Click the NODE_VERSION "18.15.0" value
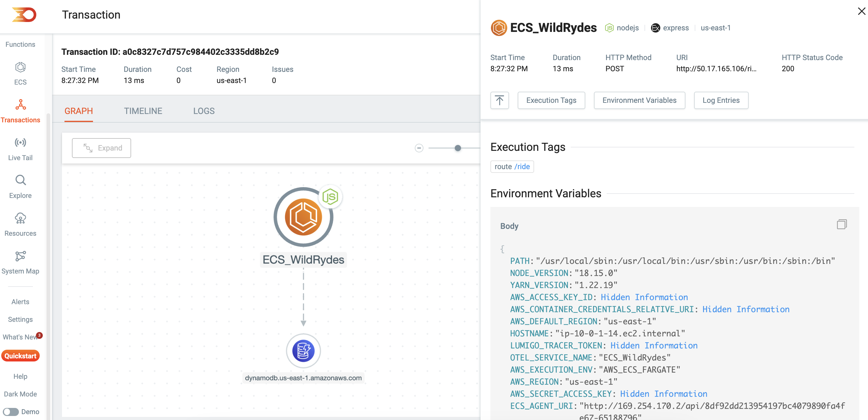 pos(596,273)
